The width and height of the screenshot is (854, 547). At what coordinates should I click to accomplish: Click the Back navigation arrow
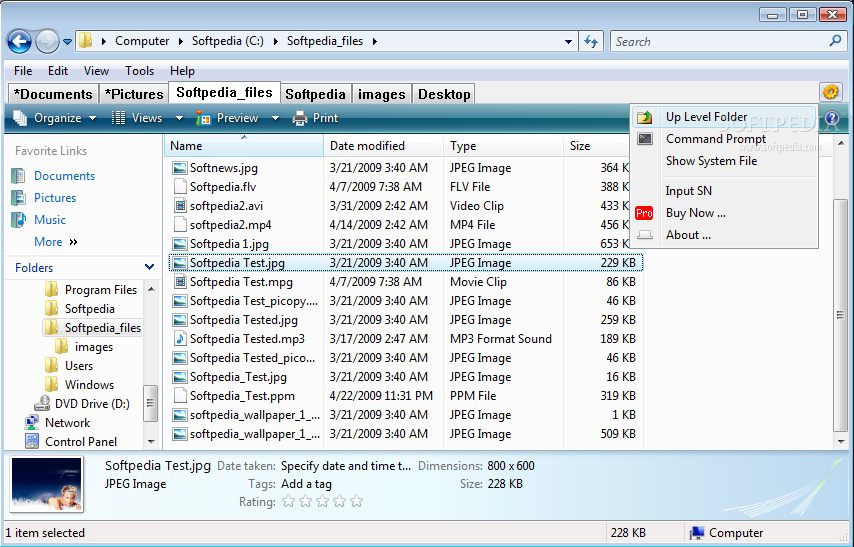click(19, 41)
